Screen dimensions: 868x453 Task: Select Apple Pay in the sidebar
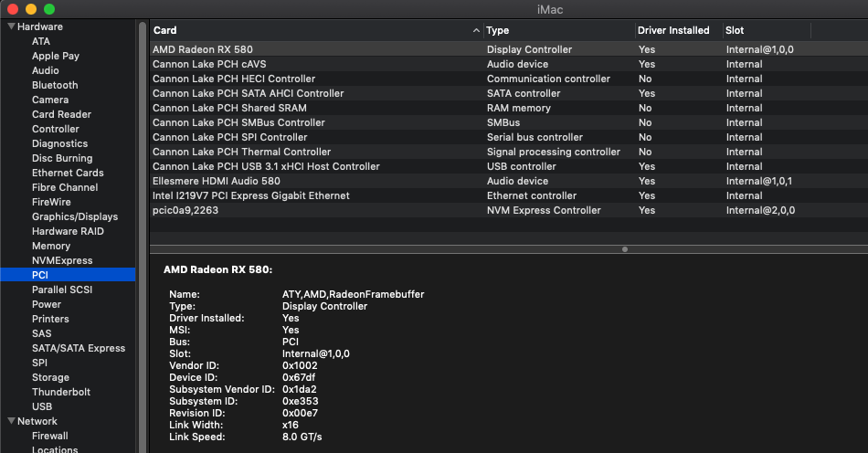[x=56, y=56]
